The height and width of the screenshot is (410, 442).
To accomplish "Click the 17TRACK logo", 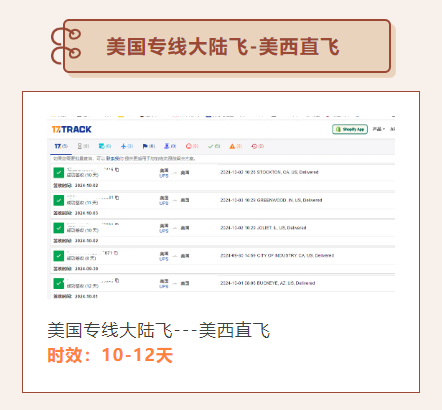I will [x=71, y=129].
